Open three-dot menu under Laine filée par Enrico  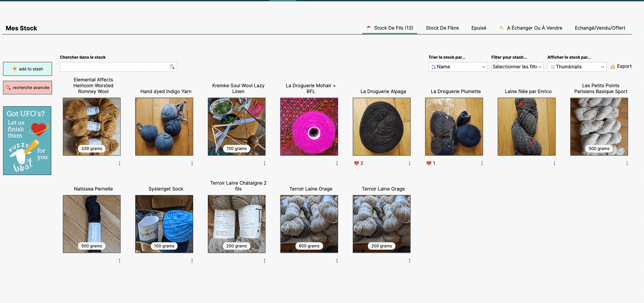[554, 163]
